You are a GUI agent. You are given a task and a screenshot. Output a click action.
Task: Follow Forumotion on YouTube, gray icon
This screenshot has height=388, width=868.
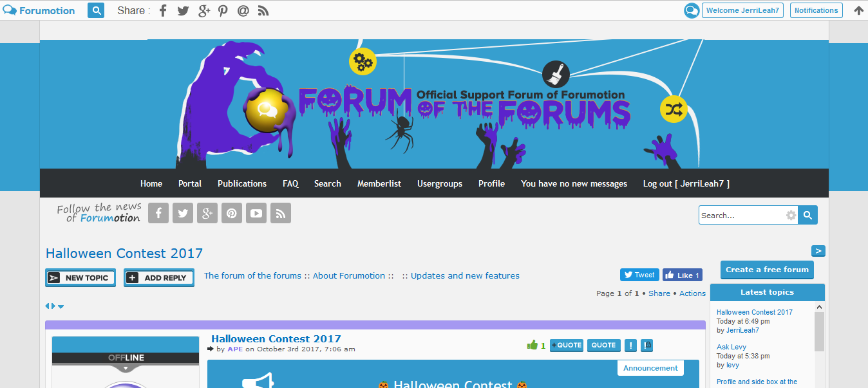[256, 213]
